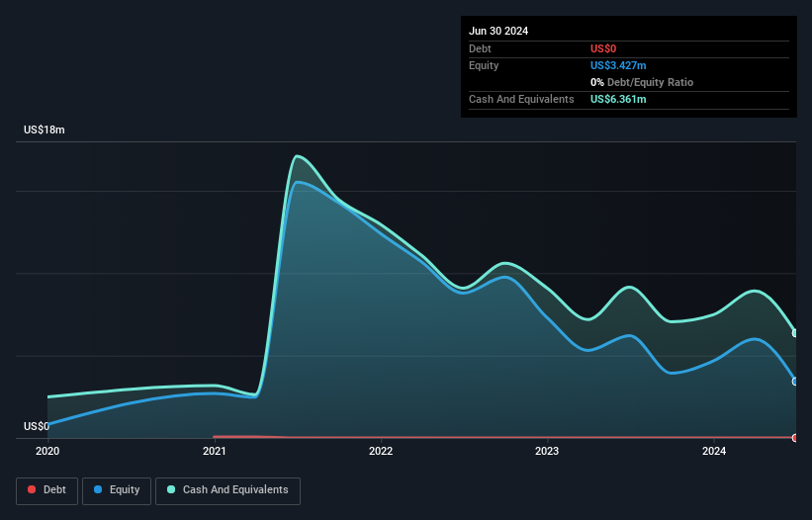Click the 0% Debt/Equity Ratio text
This screenshot has width=812, height=520.
tap(642, 82)
